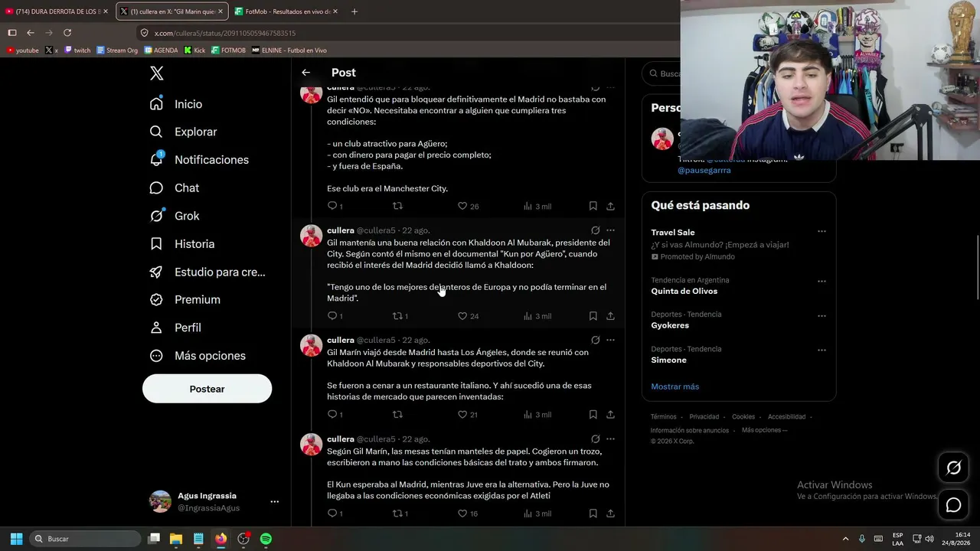Open Premium in the X sidebar
Viewport: 980px width, 551px height.
click(185, 300)
